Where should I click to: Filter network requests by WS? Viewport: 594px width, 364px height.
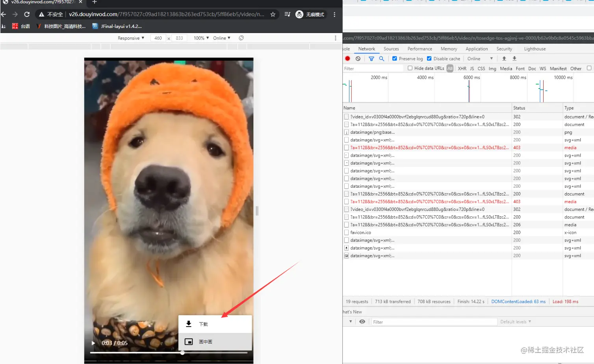click(543, 68)
